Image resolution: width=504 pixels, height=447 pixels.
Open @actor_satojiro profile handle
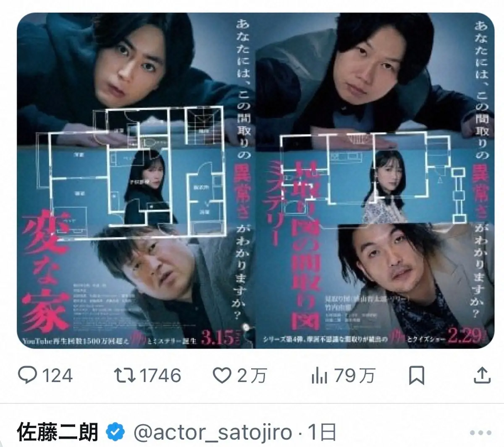(214, 432)
